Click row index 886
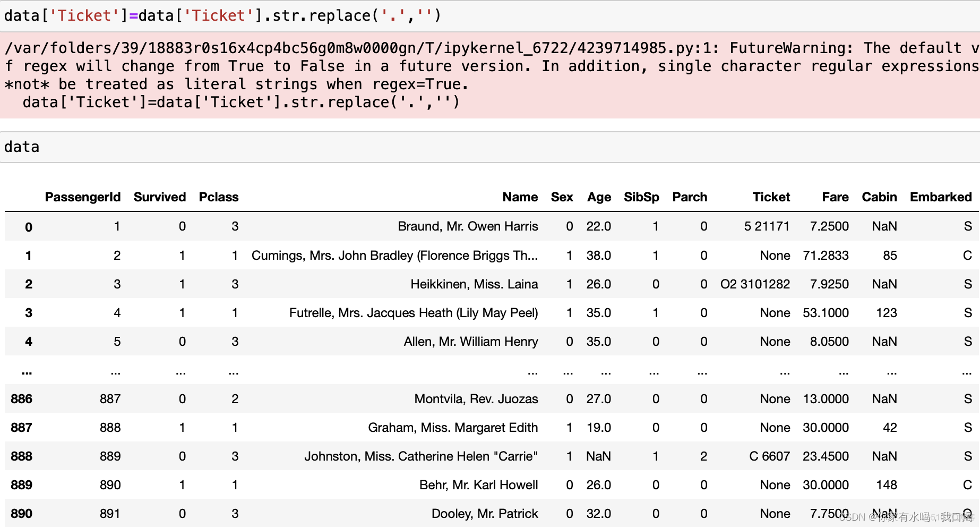The width and height of the screenshot is (980, 527). coord(21,399)
